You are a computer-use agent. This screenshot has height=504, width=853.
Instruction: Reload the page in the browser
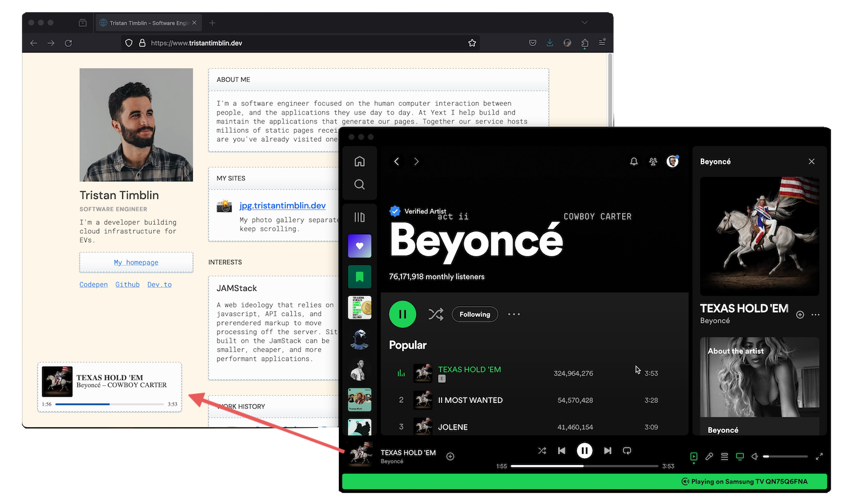coord(68,43)
